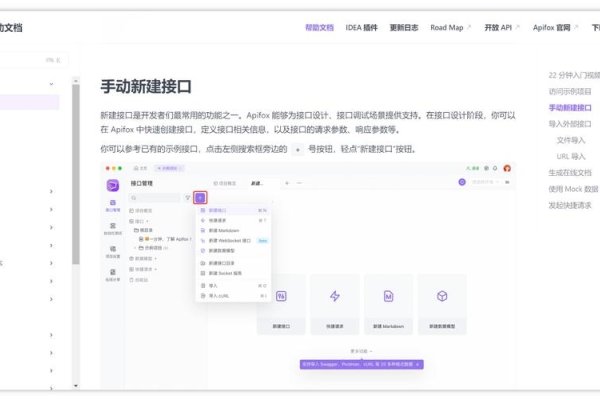
Task: Jump to the 文件导入 sub-entry
Action: [571, 140]
